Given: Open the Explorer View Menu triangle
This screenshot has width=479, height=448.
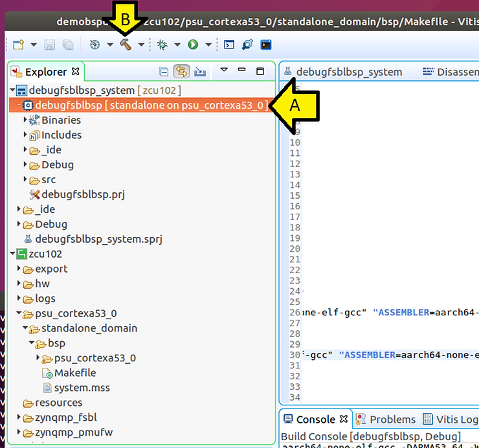Looking at the screenshot, I should pos(224,71).
